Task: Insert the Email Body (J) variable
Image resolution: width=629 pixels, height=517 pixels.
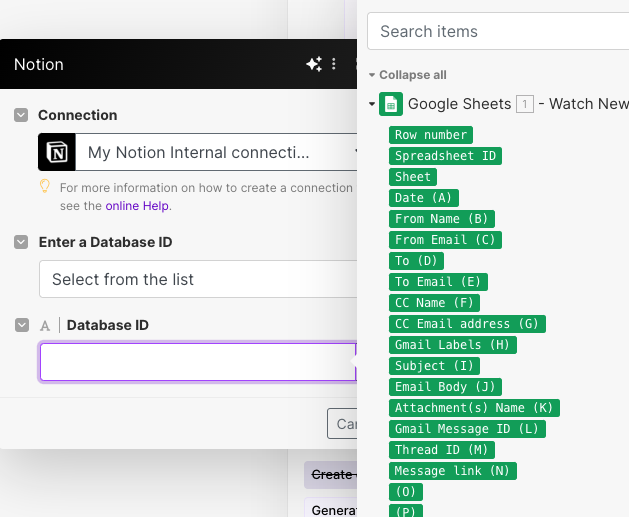Action: tap(445, 387)
